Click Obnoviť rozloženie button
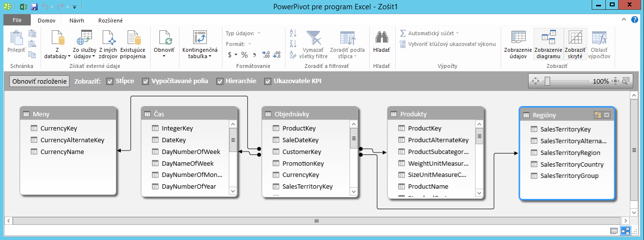The height and width of the screenshot is (240, 644). pos(39,81)
